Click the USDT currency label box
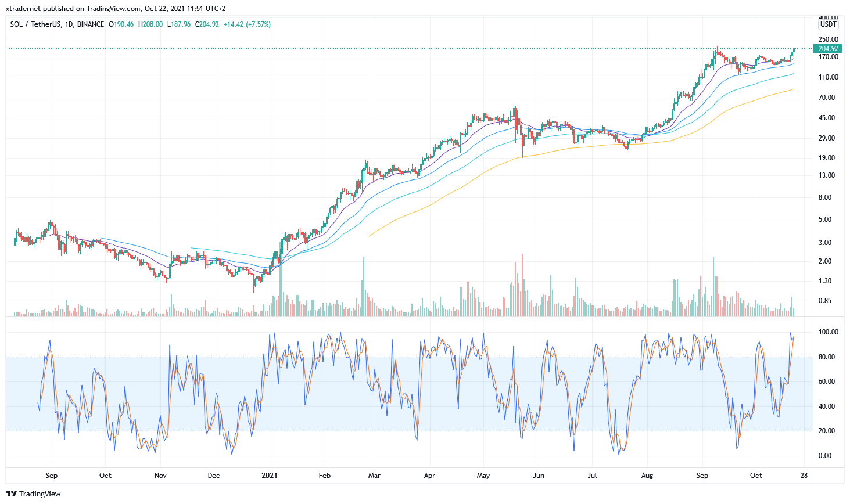The image size is (850, 504). point(828,24)
